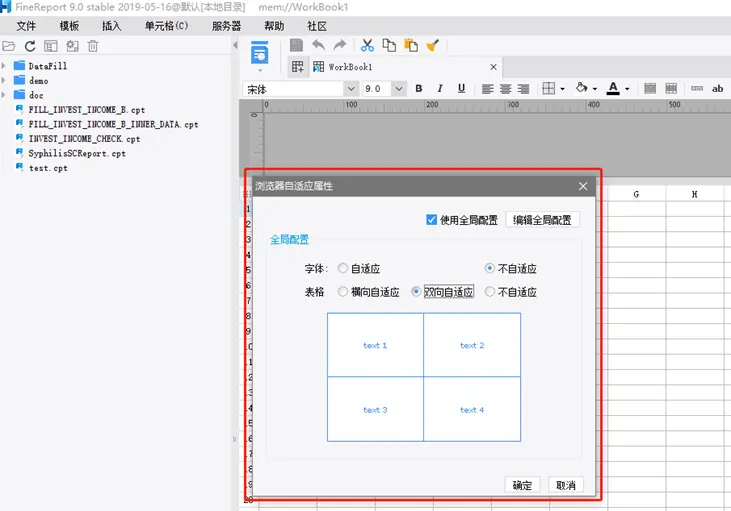731x511 pixels.
Task: Select 字体 自适应 radio button
Action: [343, 268]
